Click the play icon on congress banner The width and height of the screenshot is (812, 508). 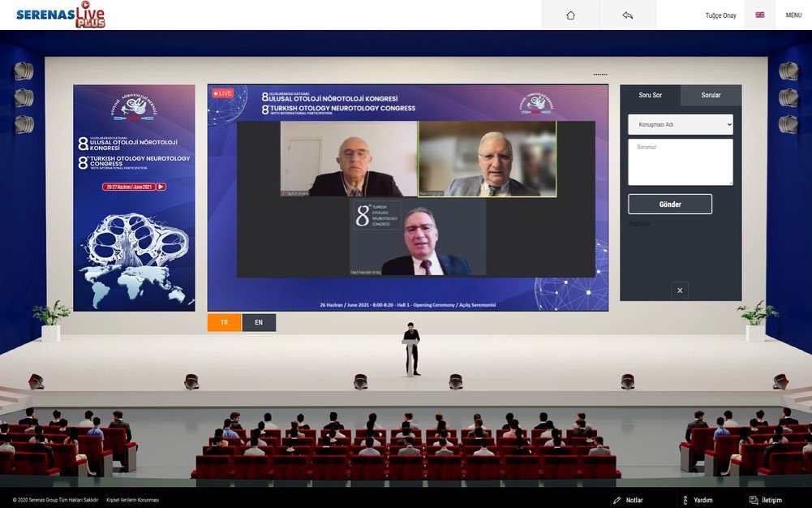pos(161,187)
